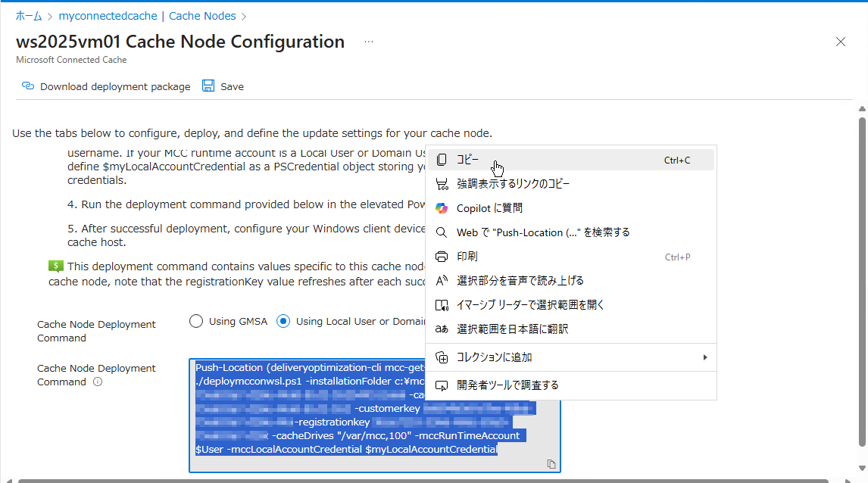
Task: Open ellipsis menu next to page title
Action: point(369,42)
